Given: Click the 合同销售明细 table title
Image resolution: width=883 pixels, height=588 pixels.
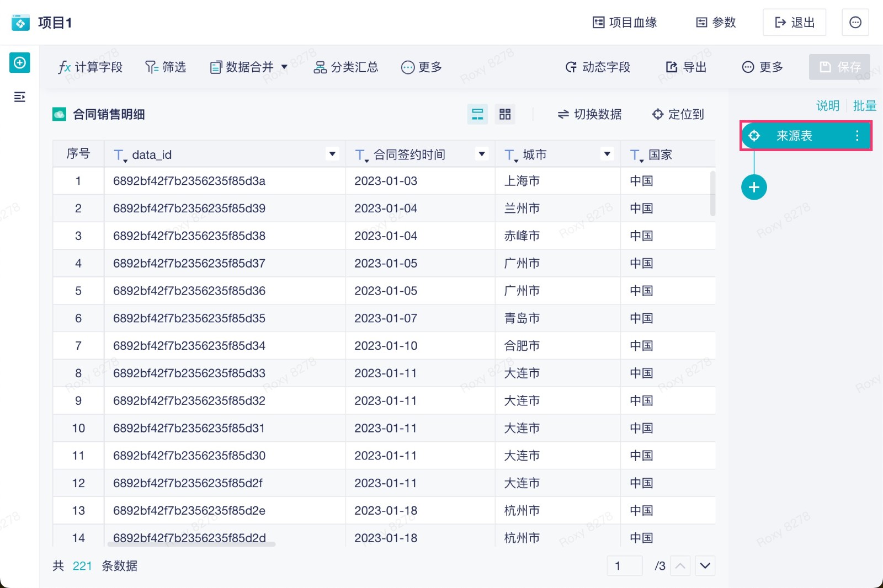Looking at the screenshot, I should (x=109, y=114).
